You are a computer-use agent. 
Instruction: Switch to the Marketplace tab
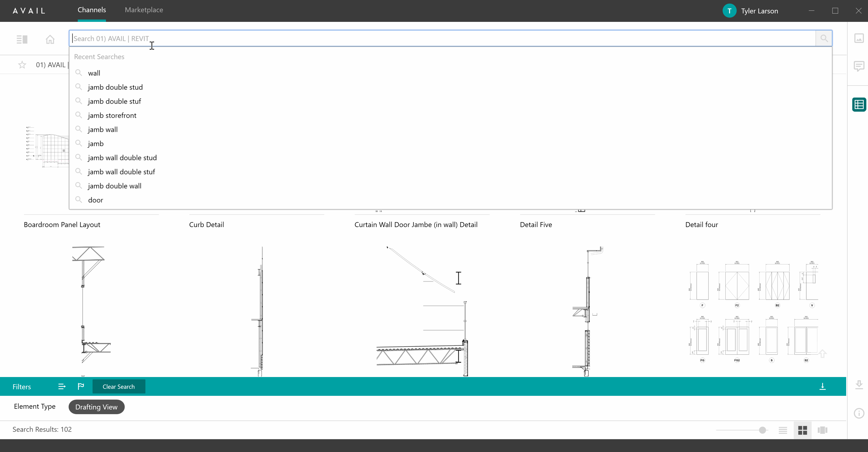tap(144, 10)
